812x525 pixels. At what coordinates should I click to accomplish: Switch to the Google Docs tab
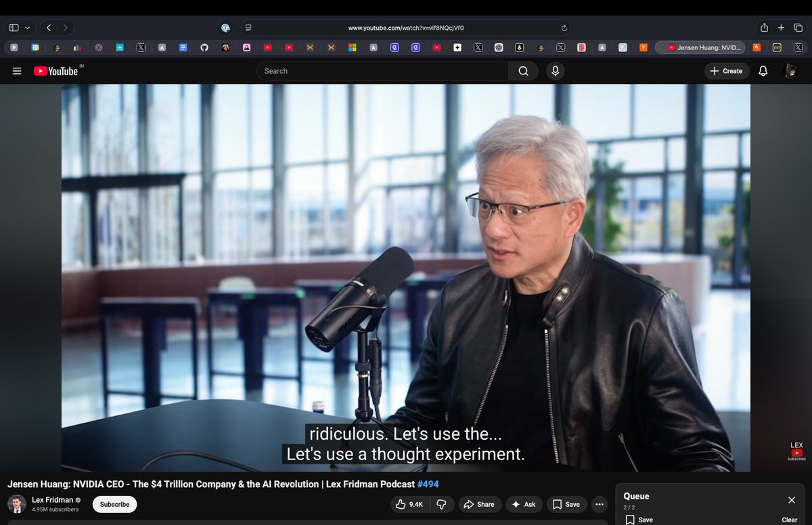tap(183, 47)
